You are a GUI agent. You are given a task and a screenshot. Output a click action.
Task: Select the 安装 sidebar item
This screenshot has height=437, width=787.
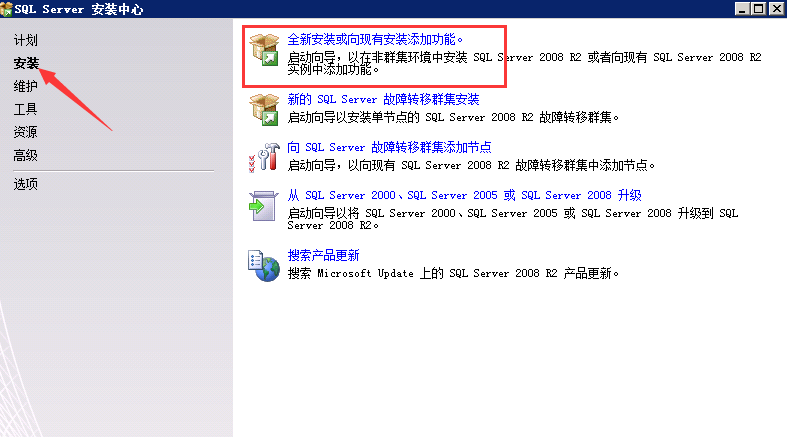point(26,63)
